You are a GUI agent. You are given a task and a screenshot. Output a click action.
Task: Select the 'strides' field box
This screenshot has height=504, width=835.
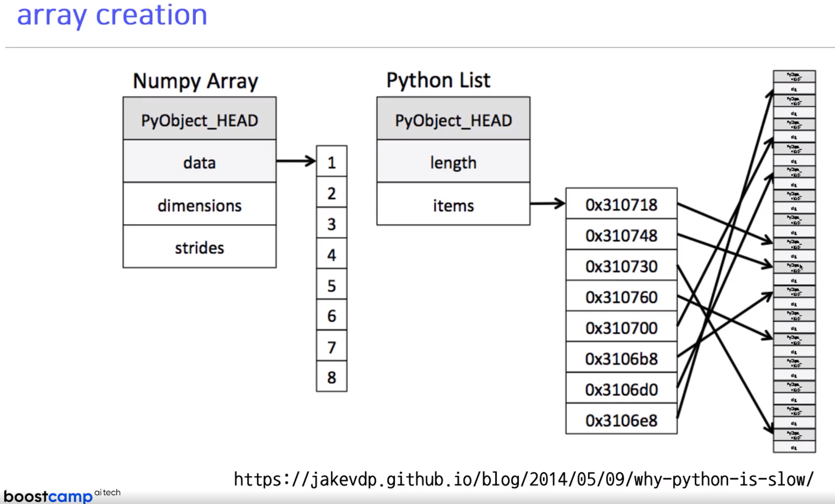click(x=199, y=247)
